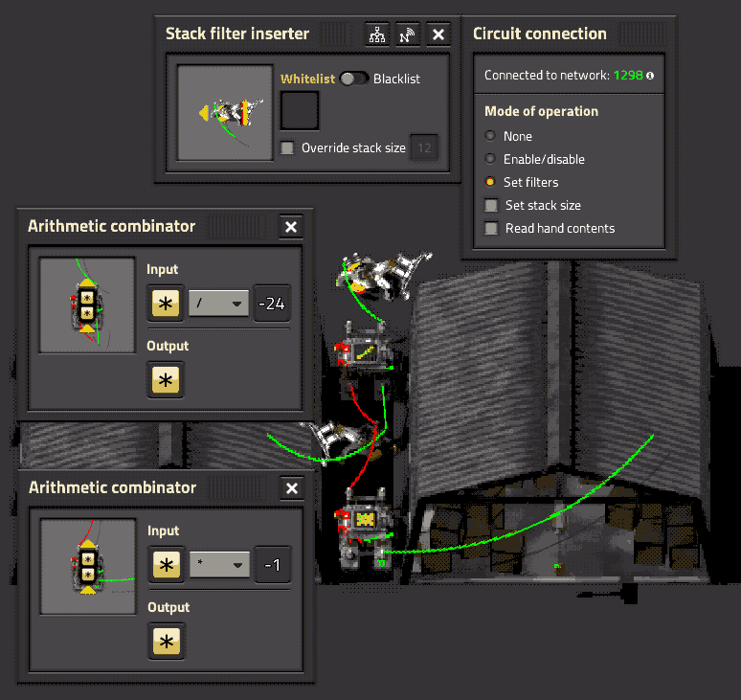Click upper arithmetic combinator preview image

[x=87, y=305]
